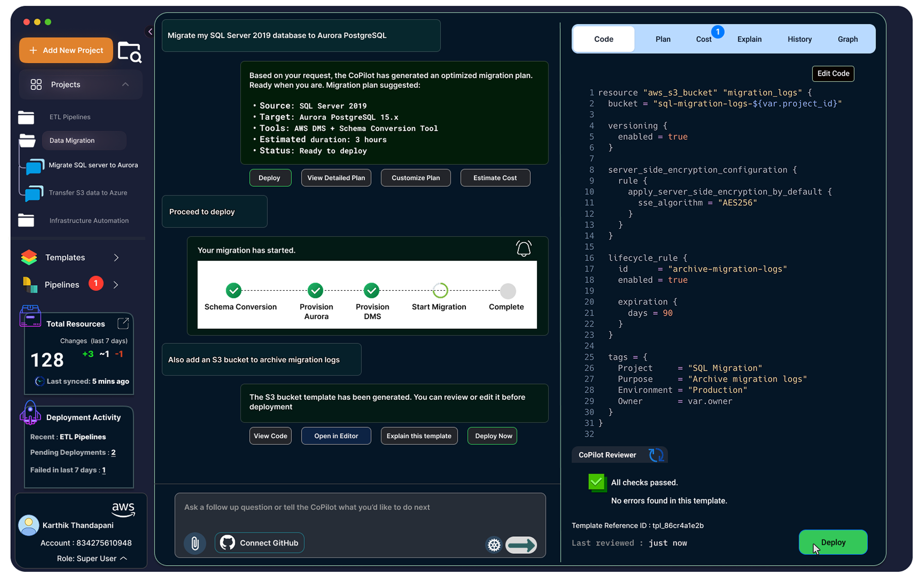Click Estimate Cost
The width and height of the screenshot is (924, 579).
click(495, 178)
